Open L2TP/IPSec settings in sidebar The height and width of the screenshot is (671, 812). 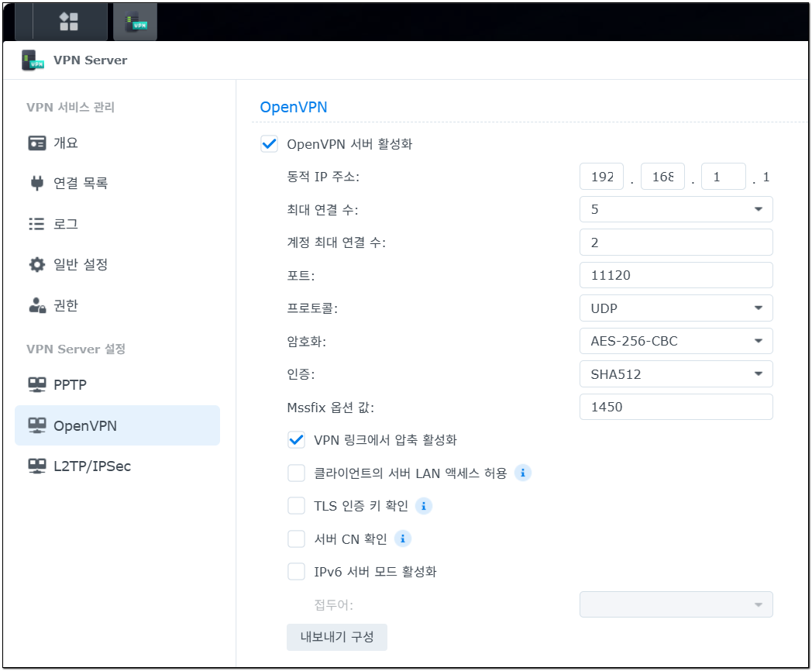tap(91, 466)
